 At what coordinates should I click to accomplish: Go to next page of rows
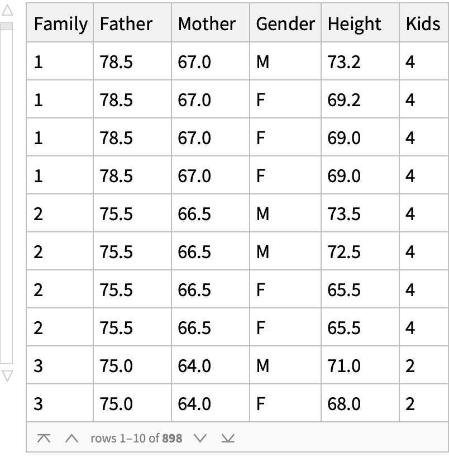(x=200, y=439)
